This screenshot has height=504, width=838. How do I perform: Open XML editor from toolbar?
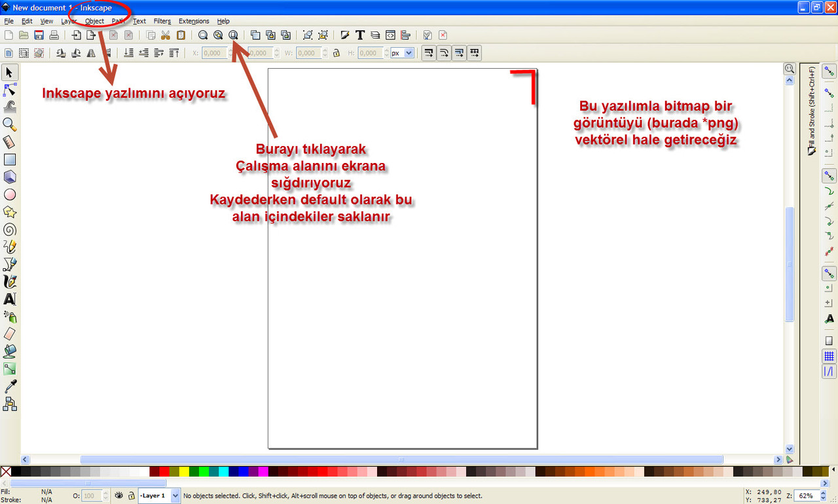391,35
